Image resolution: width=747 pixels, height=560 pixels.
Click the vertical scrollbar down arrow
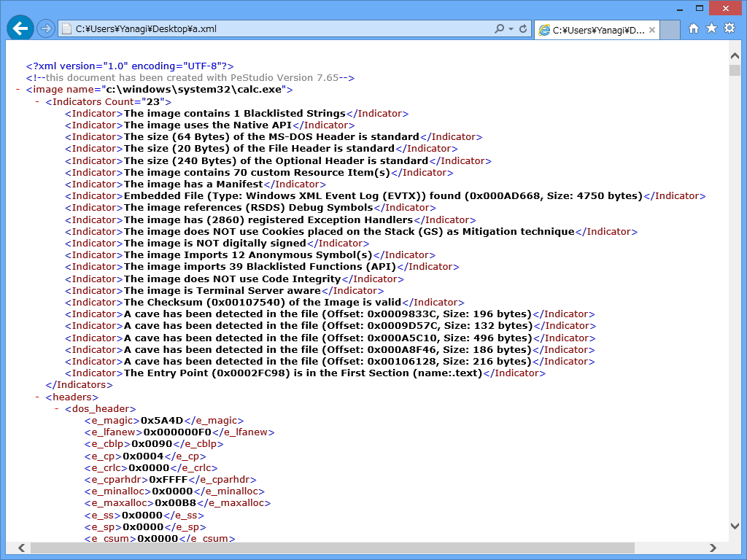pyautogui.click(x=735, y=526)
